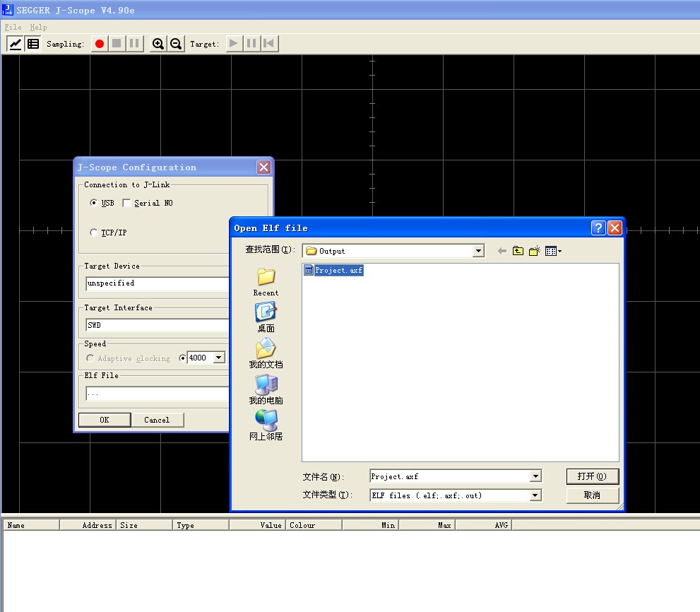Go to the 桌面 desktop shortcut
The height and width of the screenshot is (612, 700).
pos(266,317)
